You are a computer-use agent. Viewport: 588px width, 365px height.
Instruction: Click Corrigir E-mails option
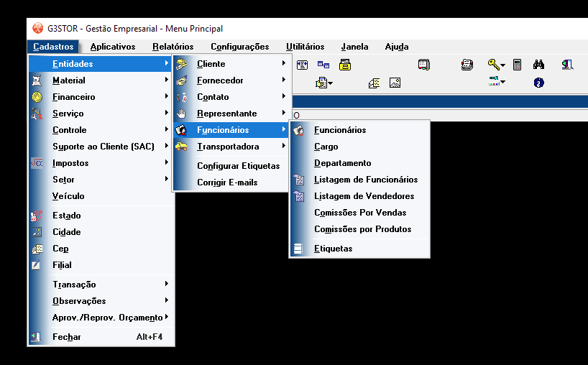227,182
